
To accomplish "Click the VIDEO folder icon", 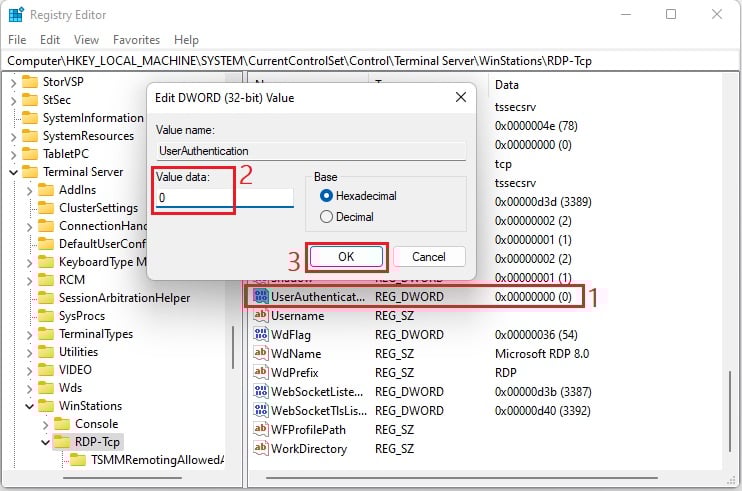I will pos(46,369).
